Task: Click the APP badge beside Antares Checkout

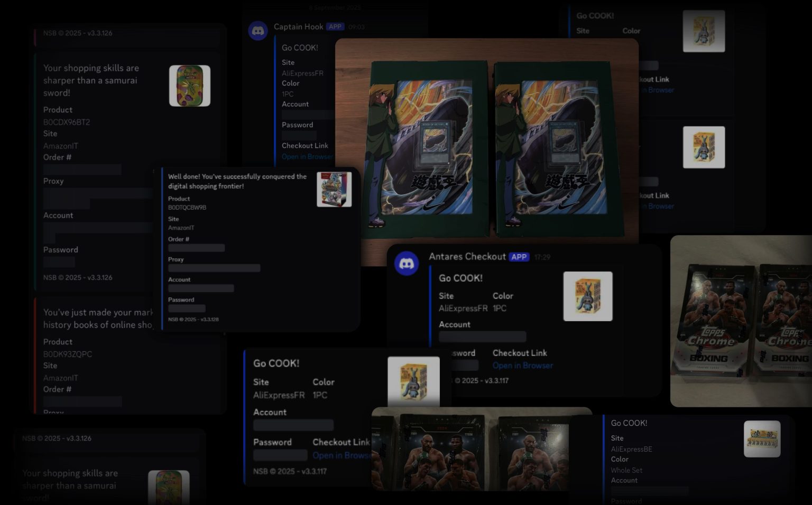Action: point(519,257)
